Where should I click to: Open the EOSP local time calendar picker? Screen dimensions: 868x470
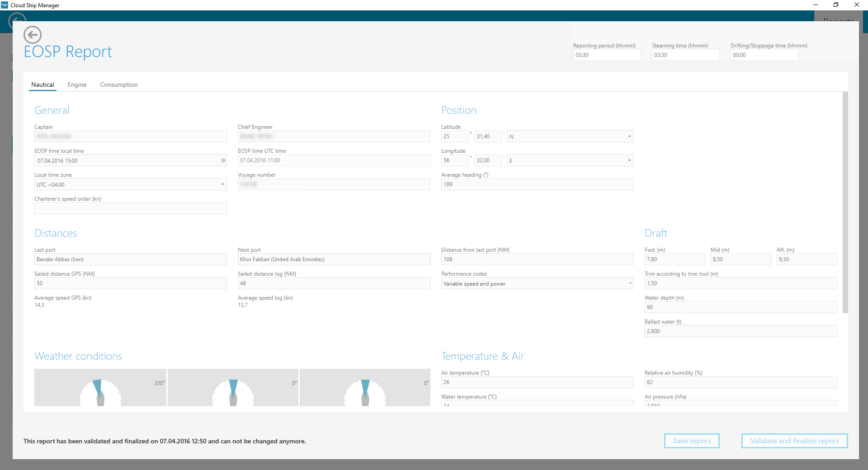(223, 161)
